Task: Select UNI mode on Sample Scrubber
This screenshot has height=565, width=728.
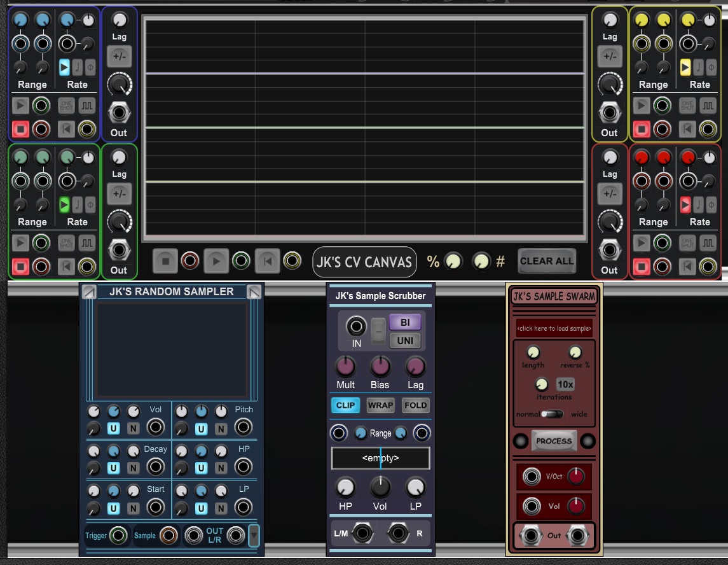Action: point(405,340)
